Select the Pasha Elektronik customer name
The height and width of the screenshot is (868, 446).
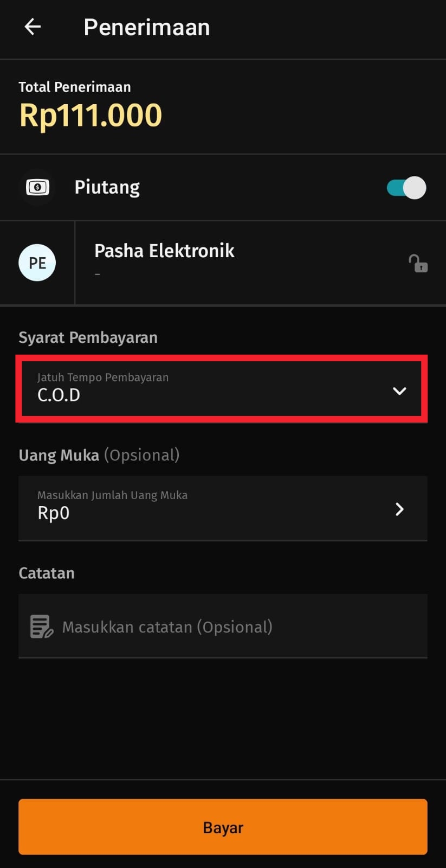click(164, 251)
